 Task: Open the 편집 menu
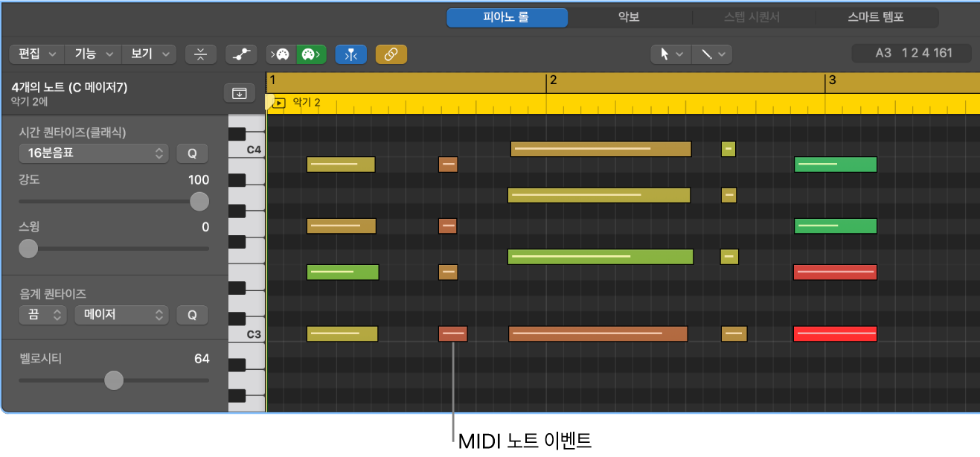36,54
